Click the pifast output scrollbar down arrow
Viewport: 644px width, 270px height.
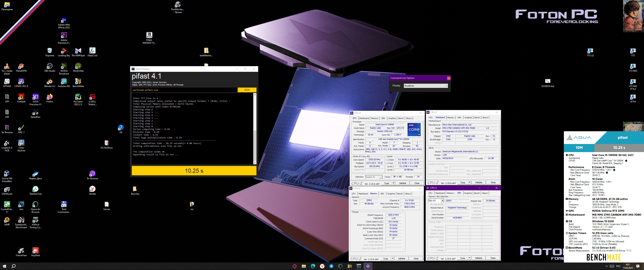tap(255, 163)
